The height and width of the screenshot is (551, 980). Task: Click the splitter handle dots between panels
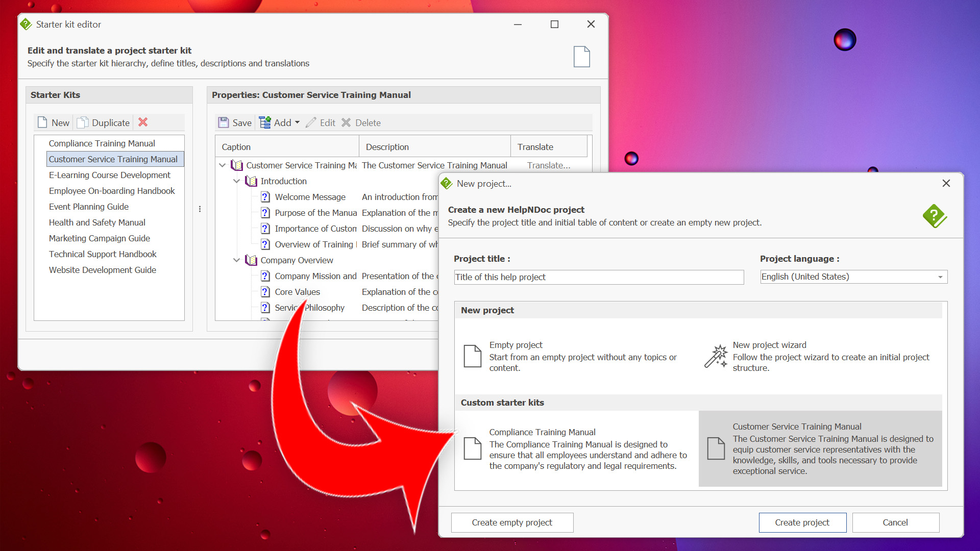coord(200,209)
